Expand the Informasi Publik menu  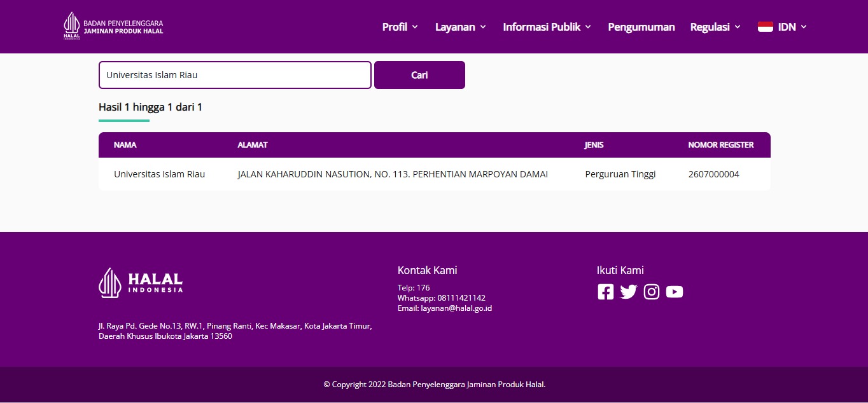point(547,27)
